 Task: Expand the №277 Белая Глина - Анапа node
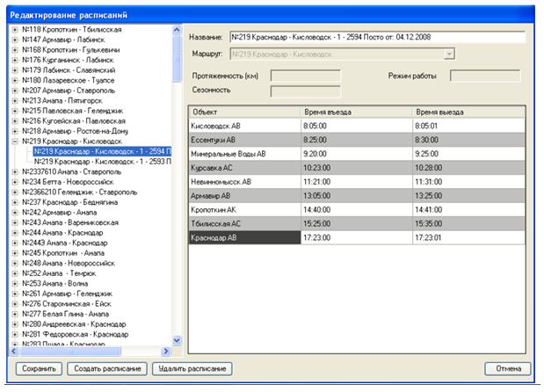(15, 315)
